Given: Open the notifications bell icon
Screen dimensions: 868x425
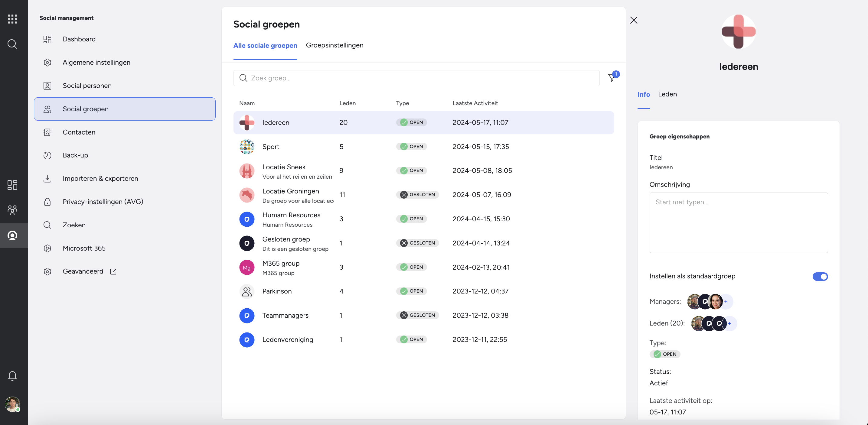Looking at the screenshot, I should tap(12, 375).
